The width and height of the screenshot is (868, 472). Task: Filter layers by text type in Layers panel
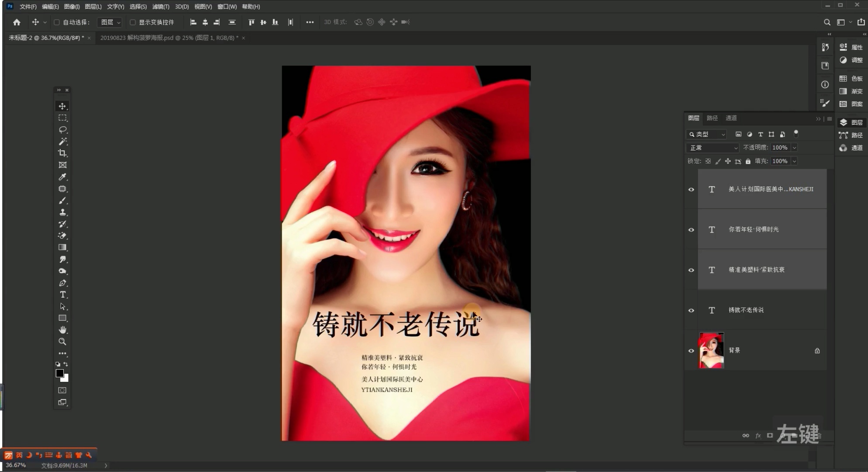[x=760, y=134]
